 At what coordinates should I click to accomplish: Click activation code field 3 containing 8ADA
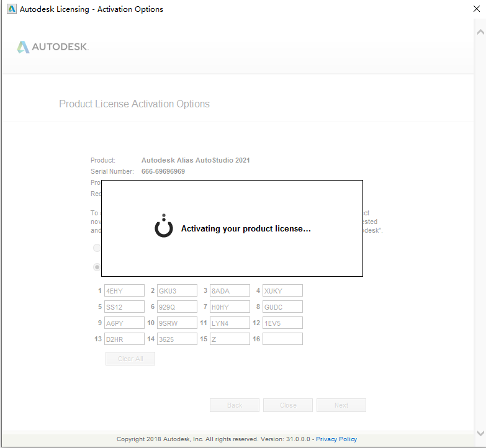pos(230,290)
